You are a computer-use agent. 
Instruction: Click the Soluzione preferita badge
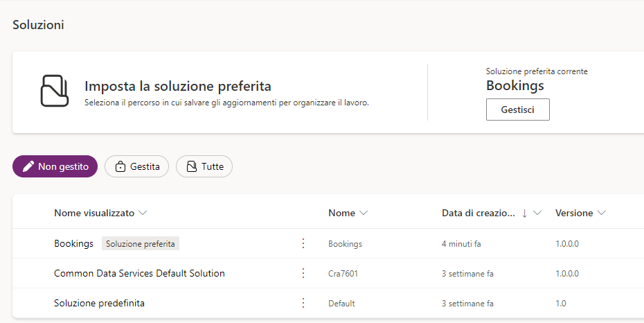pyautogui.click(x=141, y=243)
